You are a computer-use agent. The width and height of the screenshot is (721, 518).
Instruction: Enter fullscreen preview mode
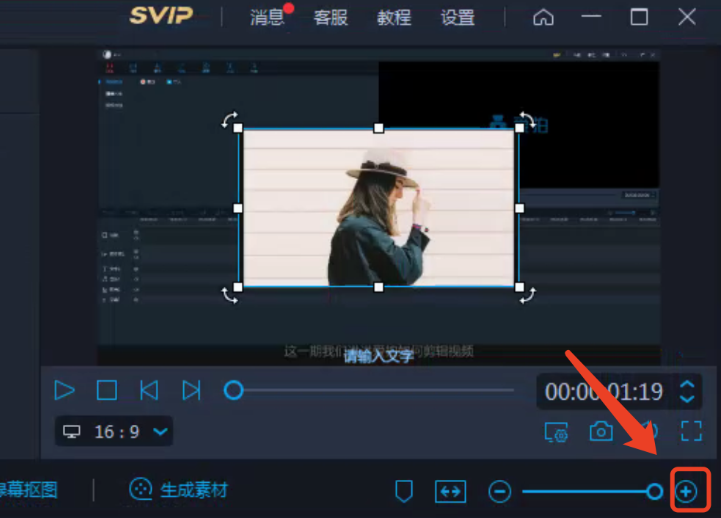tap(691, 431)
